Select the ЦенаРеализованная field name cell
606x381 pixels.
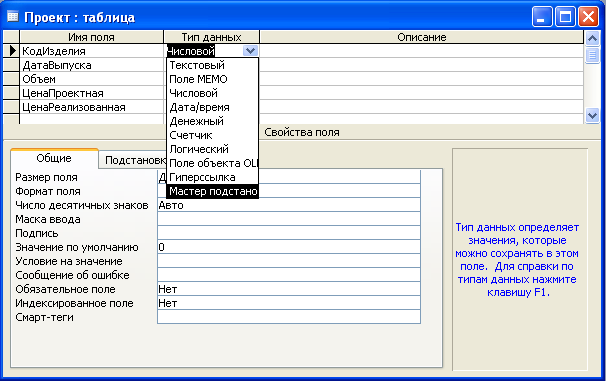(92, 107)
